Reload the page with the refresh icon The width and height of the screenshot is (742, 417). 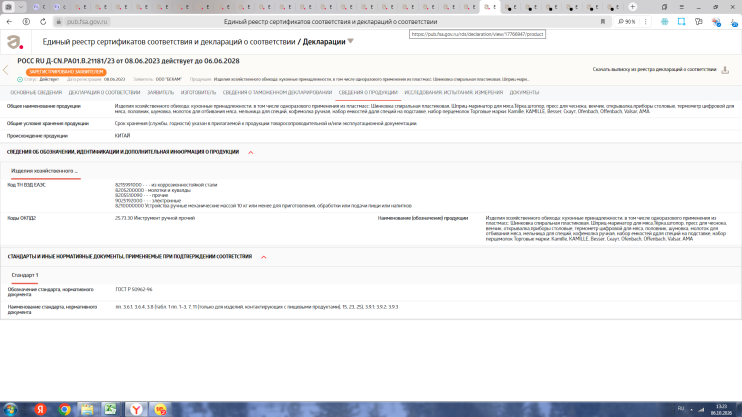point(43,22)
